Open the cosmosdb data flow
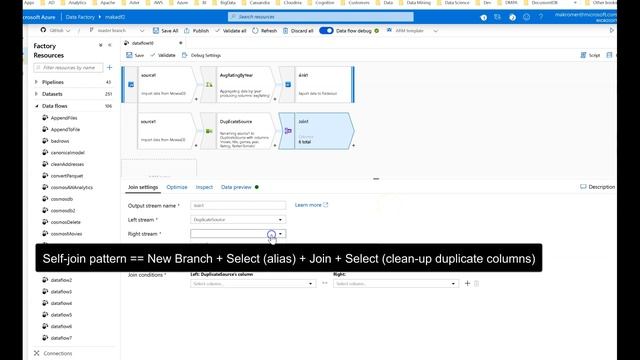Screen dimensions: 640x360 click(62, 199)
